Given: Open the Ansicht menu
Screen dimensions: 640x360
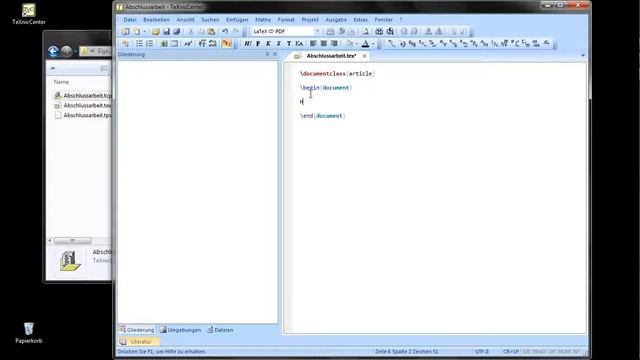Looking at the screenshot, I should (x=185, y=20).
